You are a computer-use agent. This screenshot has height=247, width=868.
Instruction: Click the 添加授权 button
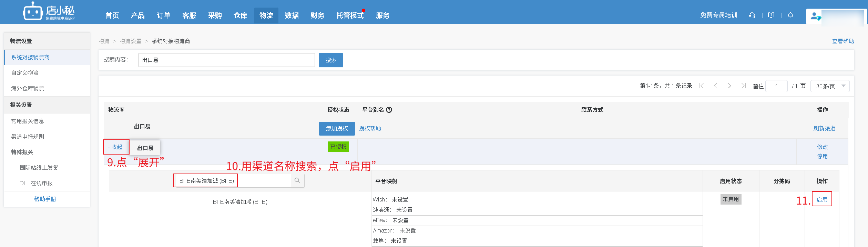(x=337, y=128)
